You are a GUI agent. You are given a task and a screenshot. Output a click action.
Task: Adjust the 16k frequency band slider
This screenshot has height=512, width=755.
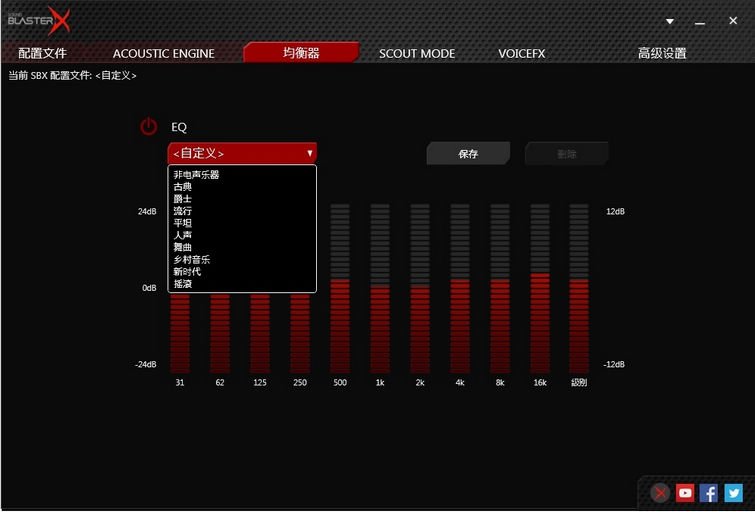click(x=540, y=288)
